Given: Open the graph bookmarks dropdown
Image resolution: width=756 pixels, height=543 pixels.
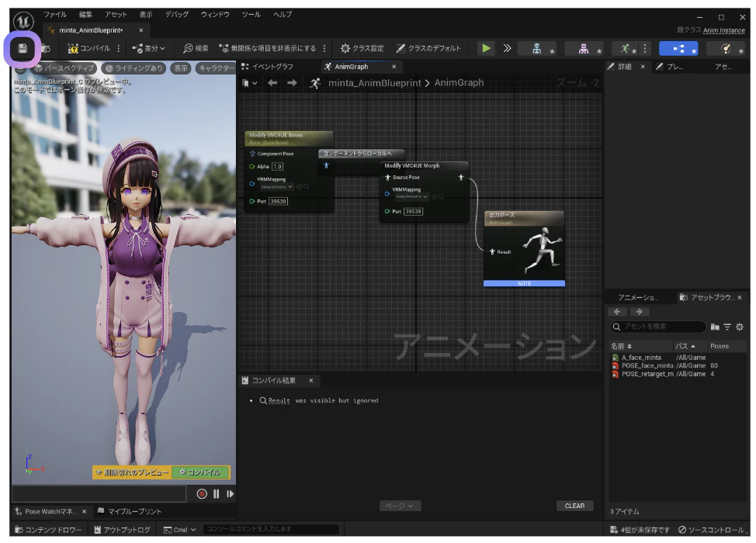Looking at the screenshot, I should pyautogui.click(x=250, y=83).
